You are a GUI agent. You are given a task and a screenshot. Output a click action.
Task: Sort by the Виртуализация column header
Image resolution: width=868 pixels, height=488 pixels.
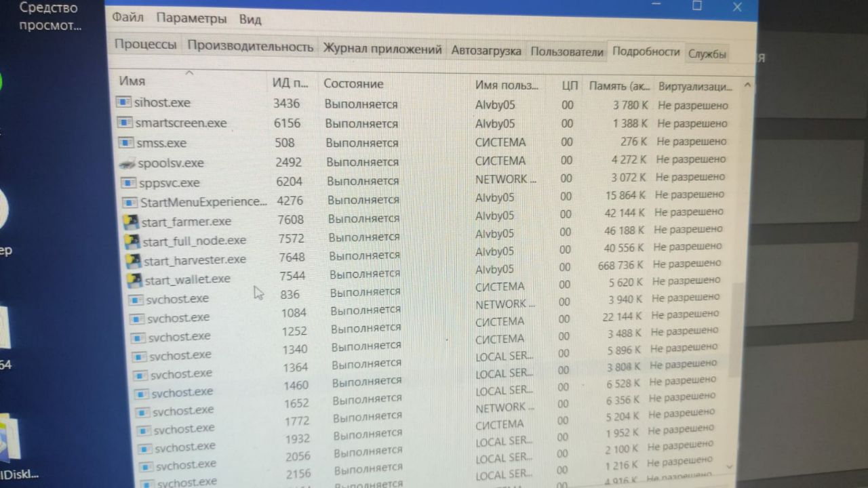point(696,87)
